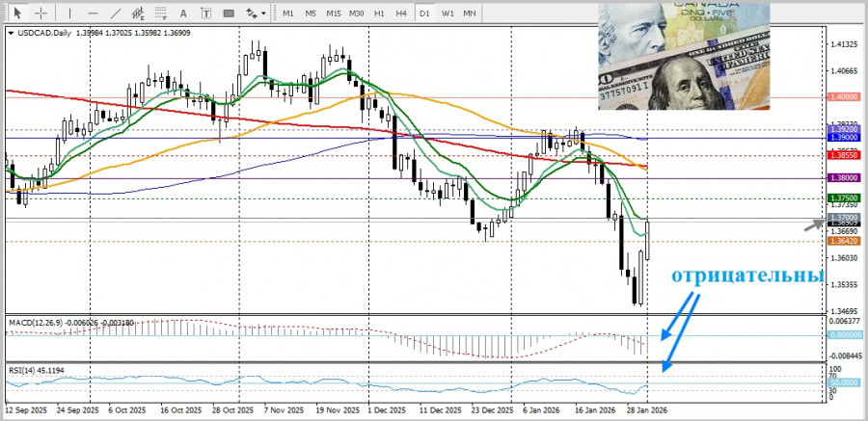Switch to the W1 weekly timeframe

[448, 13]
